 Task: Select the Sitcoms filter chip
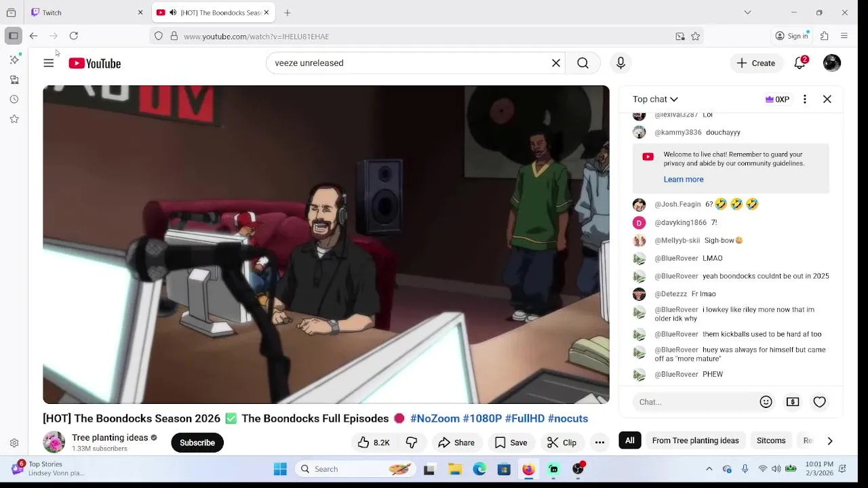[771, 441]
